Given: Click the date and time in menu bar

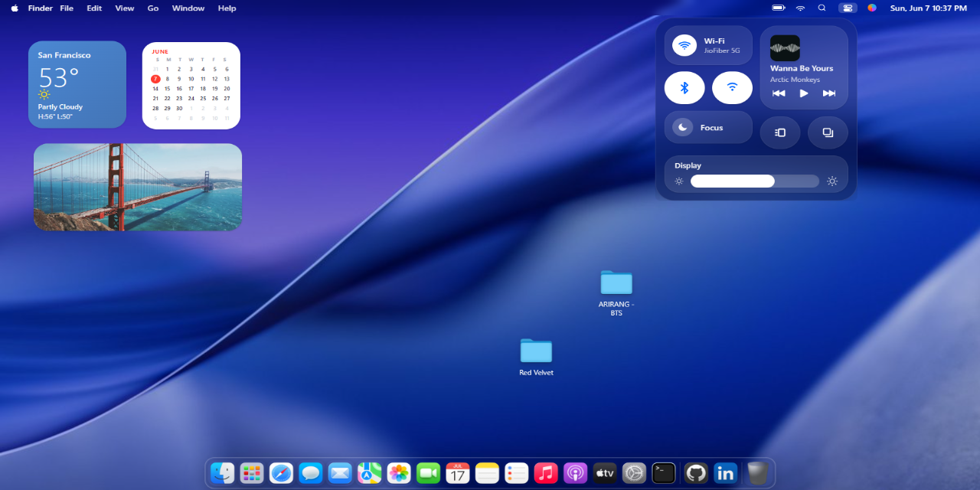Looking at the screenshot, I should tap(929, 8).
